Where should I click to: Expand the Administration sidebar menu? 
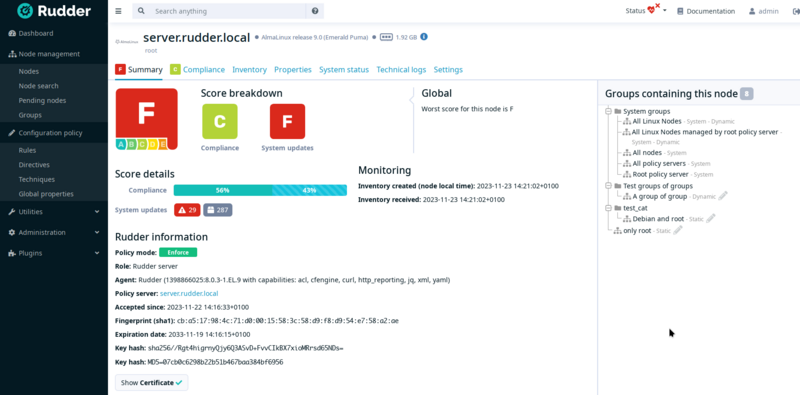coord(54,232)
